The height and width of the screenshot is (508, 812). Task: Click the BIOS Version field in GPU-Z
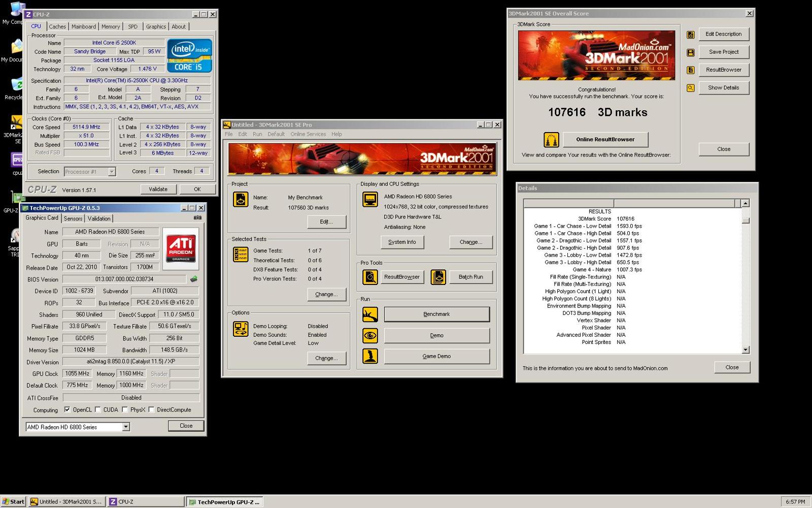[125, 279]
